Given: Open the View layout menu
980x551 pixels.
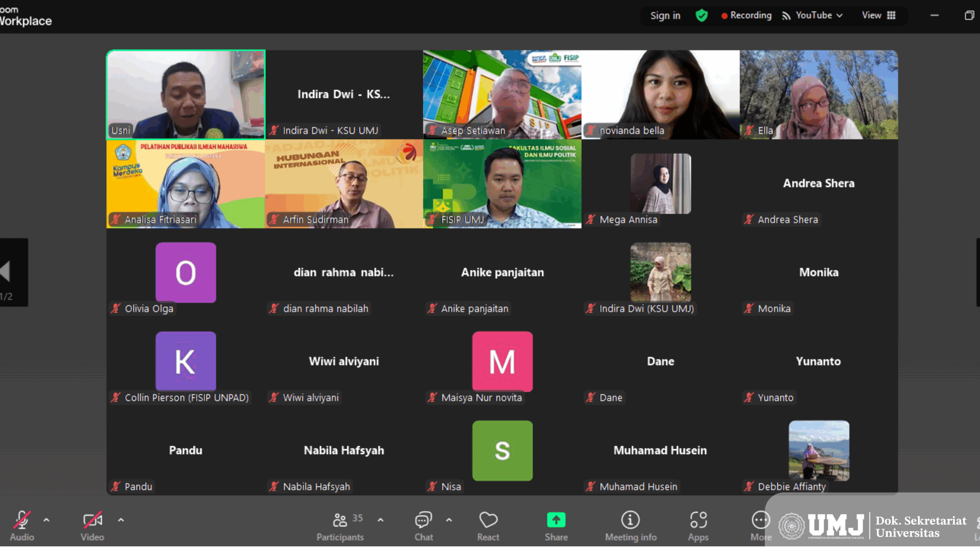Looking at the screenshot, I should click(x=879, y=15).
